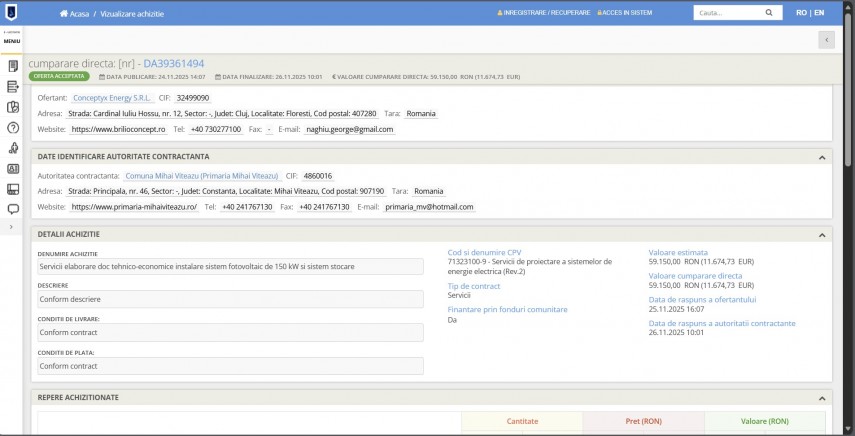Click the question mark help icon
This screenshot has width=855, height=436.
point(13,128)
